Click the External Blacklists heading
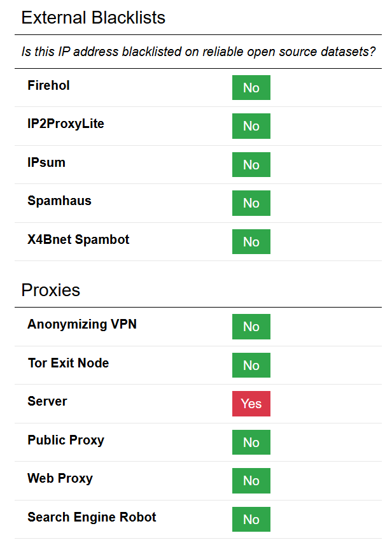The width and height of the screenshot is (392, 547). (x=93, y=18)
